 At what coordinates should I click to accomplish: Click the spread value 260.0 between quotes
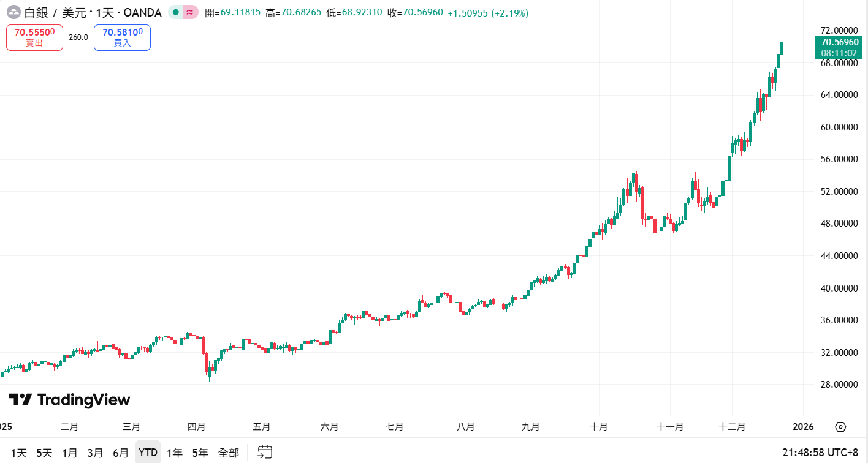coord(80,37)
